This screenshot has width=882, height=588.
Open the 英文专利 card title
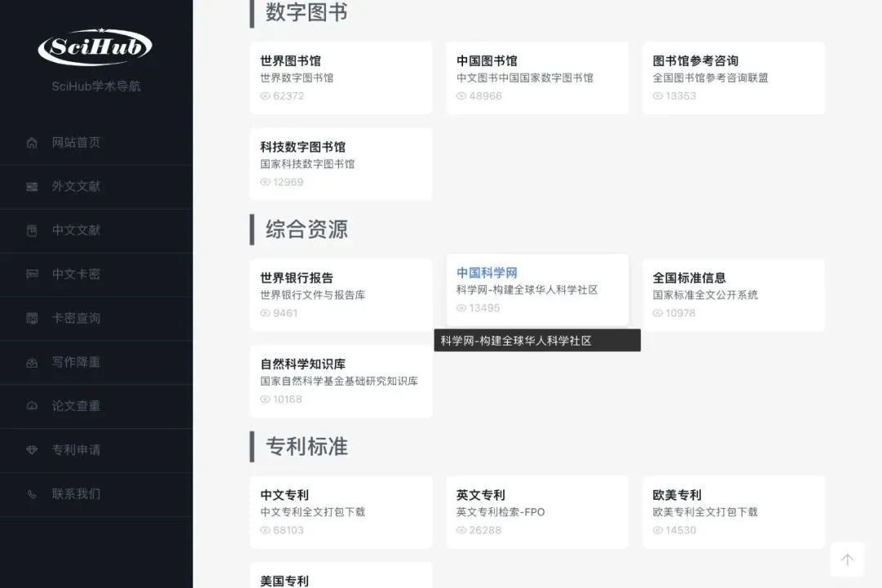480,495
